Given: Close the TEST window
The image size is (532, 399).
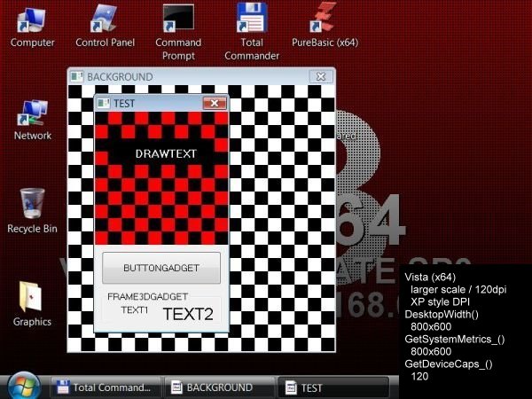Looking at the screenshot, I should click(214, 104).
